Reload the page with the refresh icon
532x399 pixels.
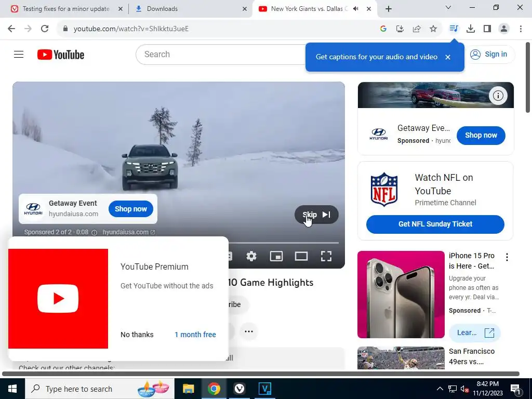pos(45,29)
